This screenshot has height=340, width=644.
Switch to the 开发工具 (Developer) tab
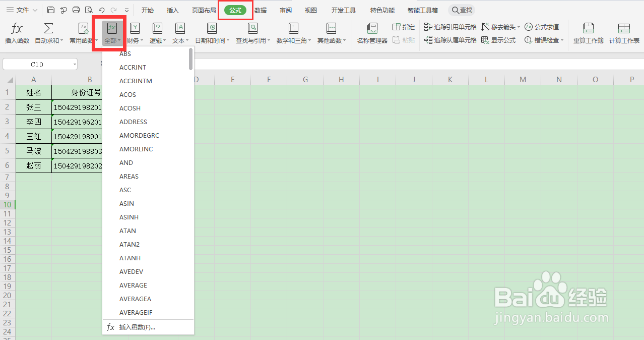tap(344, 10)
